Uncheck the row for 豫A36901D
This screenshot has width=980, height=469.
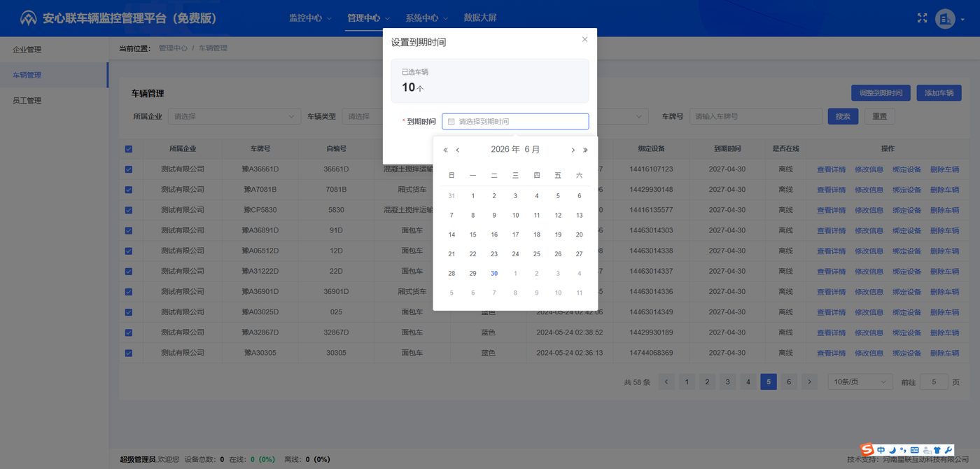128,292
